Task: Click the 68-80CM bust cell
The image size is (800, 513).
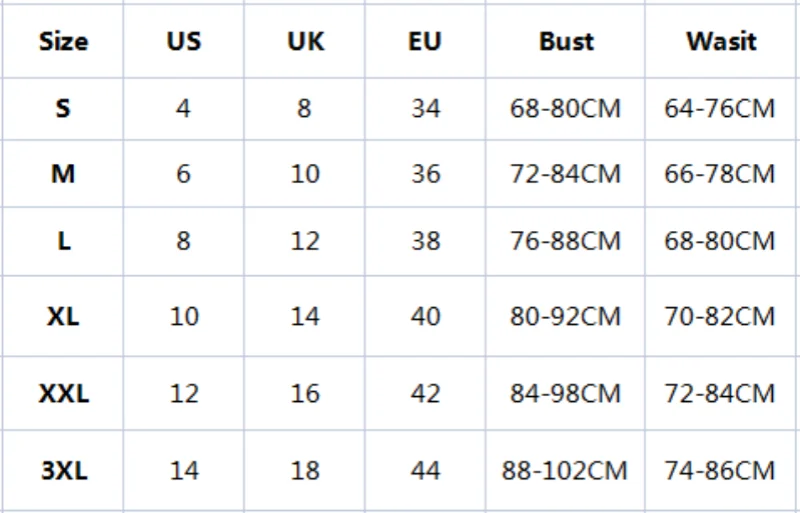Action: (x=565, y=108)
